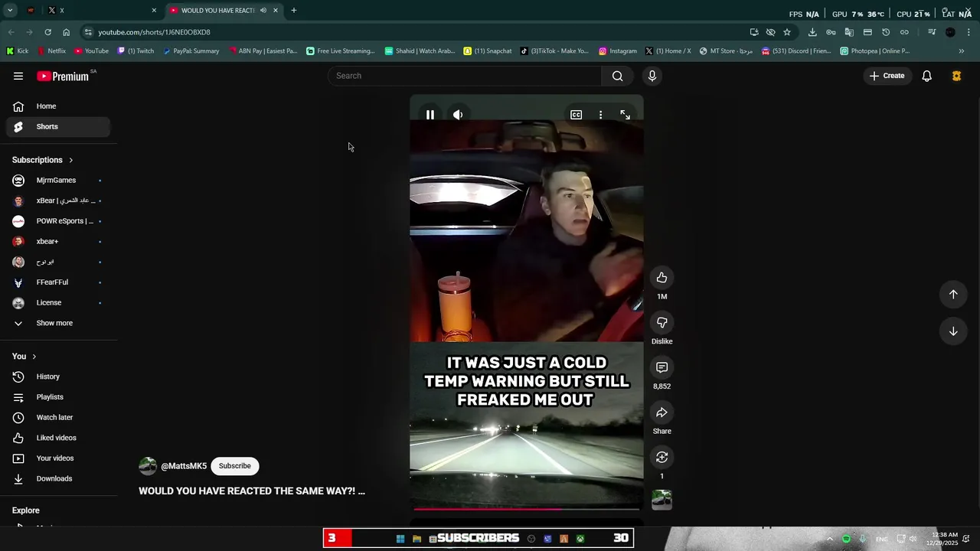Click the Remix icon above count 1
Viewport: 980px width, 551px height.
click(661, 458)
